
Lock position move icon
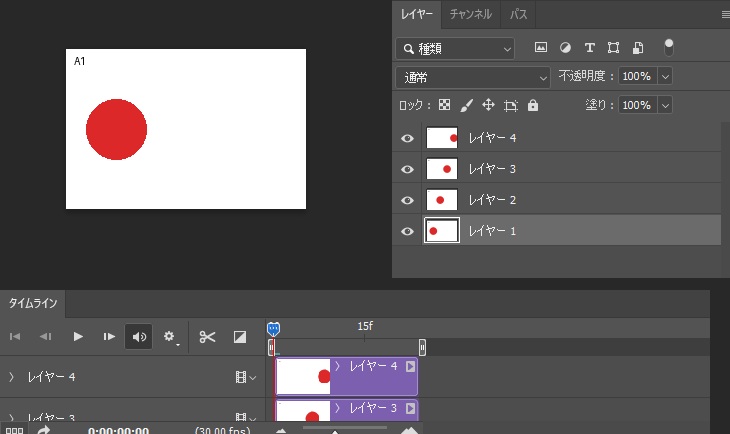[488, 105]
